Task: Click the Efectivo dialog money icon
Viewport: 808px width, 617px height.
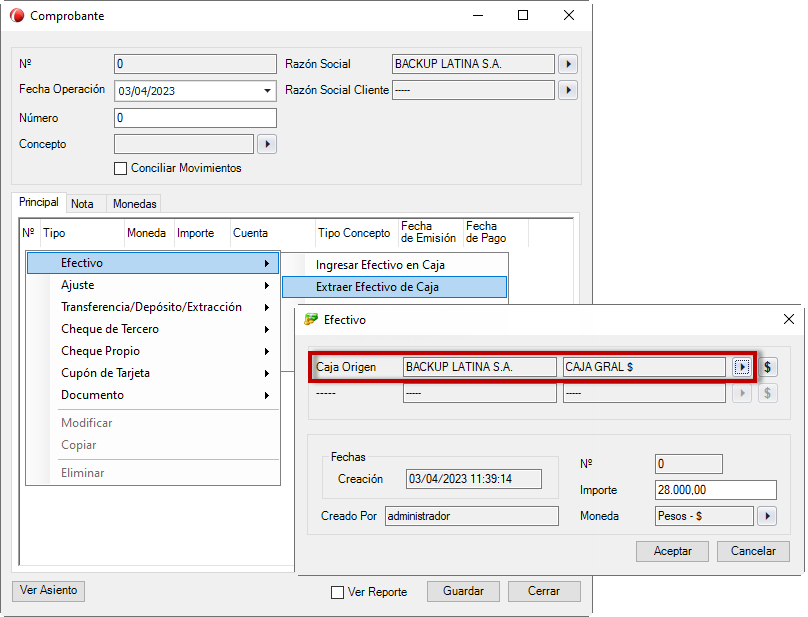Action: click(311, 320)
